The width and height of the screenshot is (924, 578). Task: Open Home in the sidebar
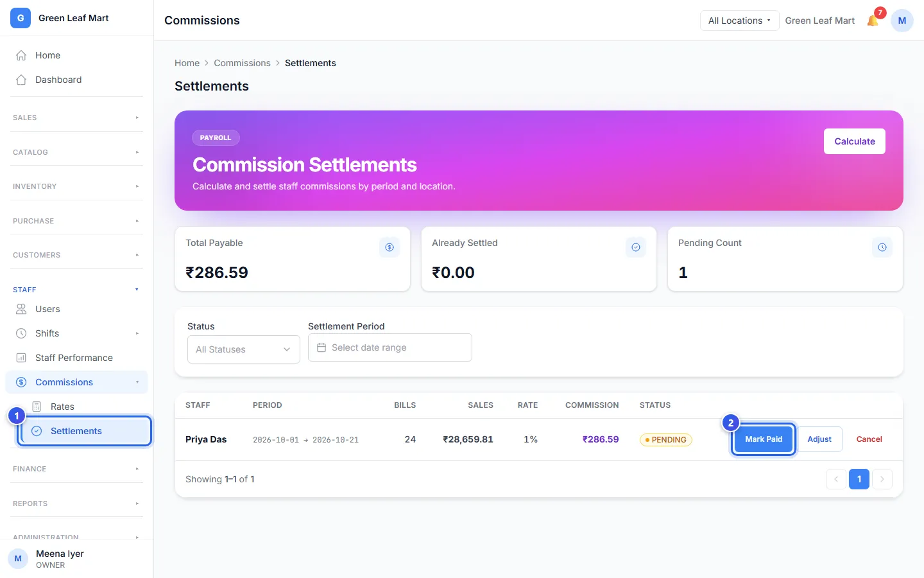tap(76, 55)
